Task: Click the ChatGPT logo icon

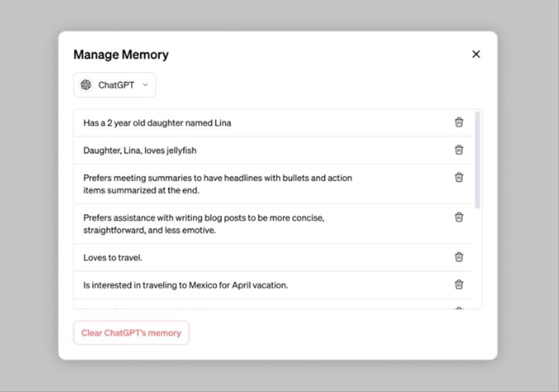Action: click(86, 85)
